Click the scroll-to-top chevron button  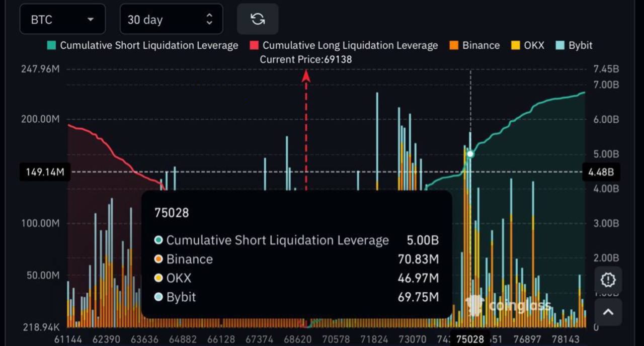tap(608, 312)
